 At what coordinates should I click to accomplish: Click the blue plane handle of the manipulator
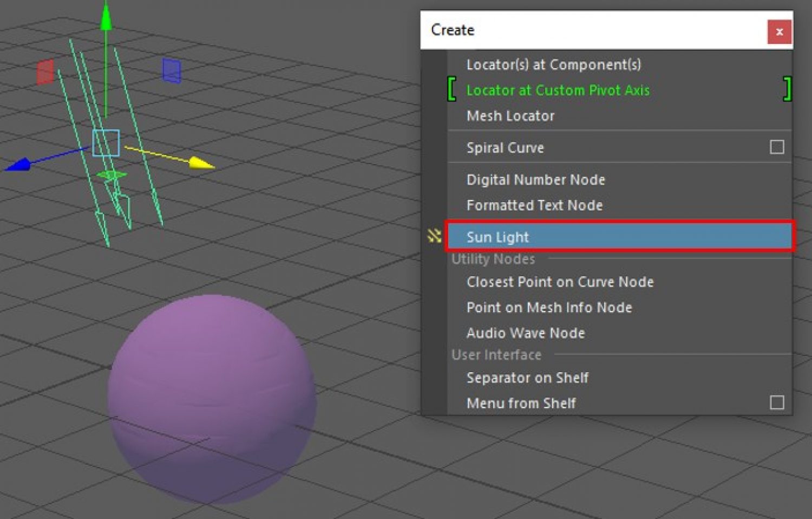pyautogui.click(x=172, y=70)
